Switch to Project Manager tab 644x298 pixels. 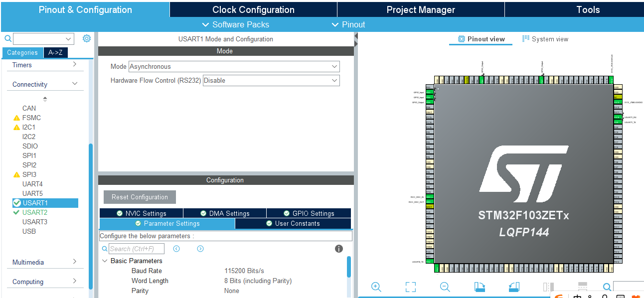coord(421,9)
